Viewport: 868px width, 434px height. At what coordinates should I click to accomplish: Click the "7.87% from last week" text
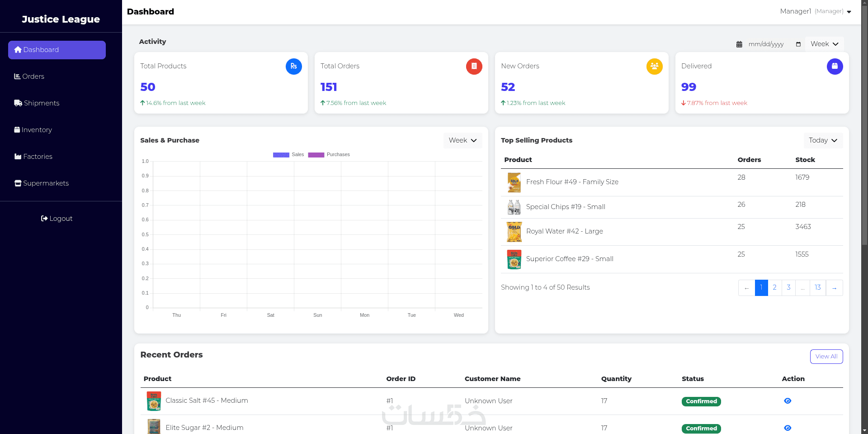point(717,103)
